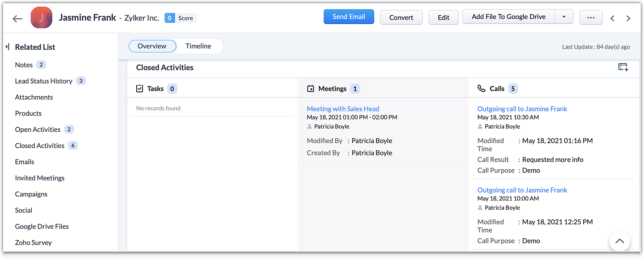Click the Convert button
644x259 pixels.
401,18
